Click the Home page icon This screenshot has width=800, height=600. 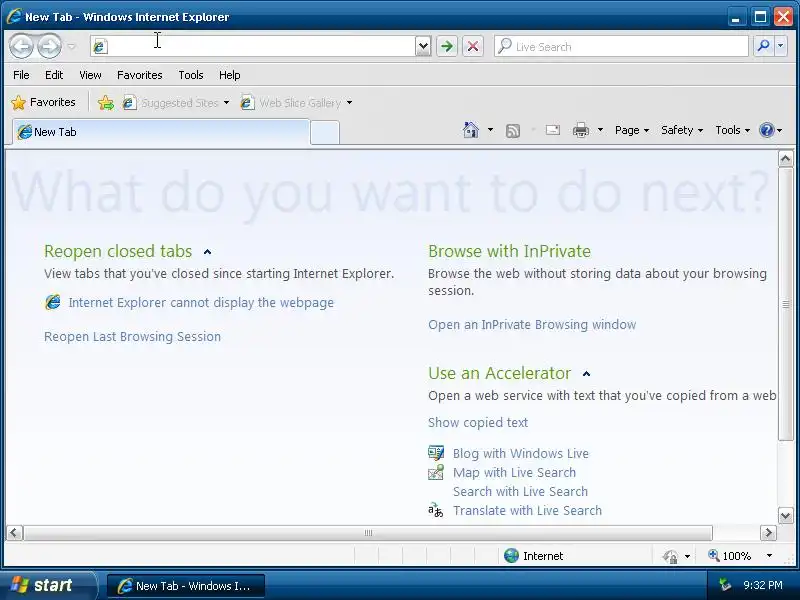point(470,130)
